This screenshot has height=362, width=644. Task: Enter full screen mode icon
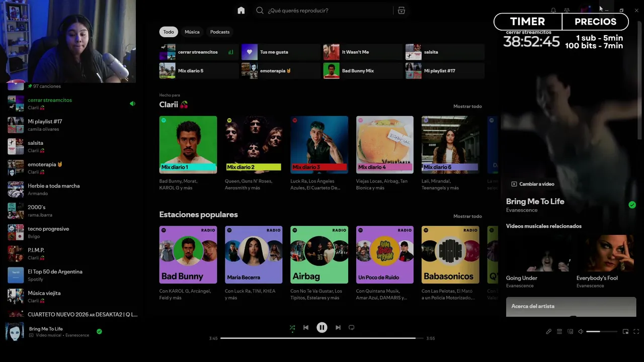636,331
